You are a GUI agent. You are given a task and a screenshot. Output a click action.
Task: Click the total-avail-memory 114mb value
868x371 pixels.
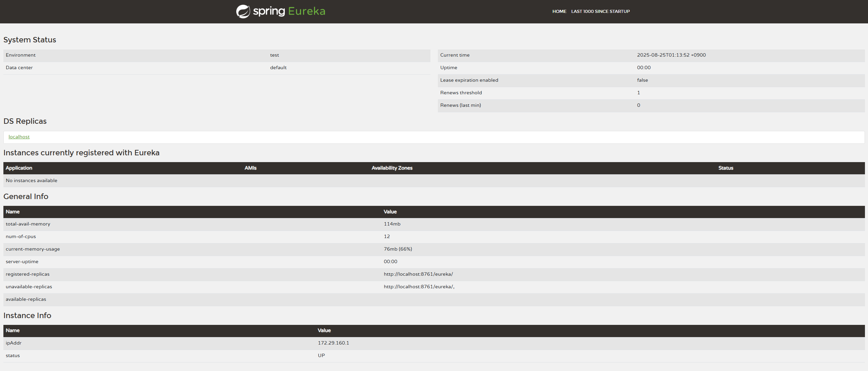(x=392, y=224)
